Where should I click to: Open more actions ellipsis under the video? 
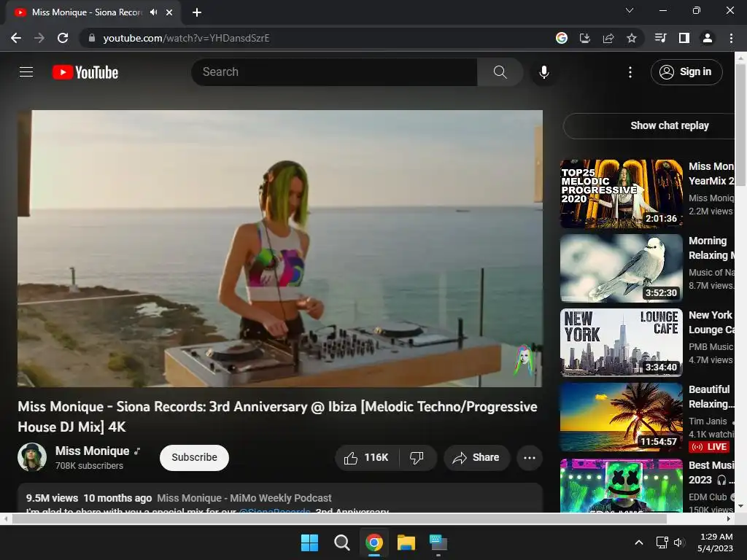(530, 458)
